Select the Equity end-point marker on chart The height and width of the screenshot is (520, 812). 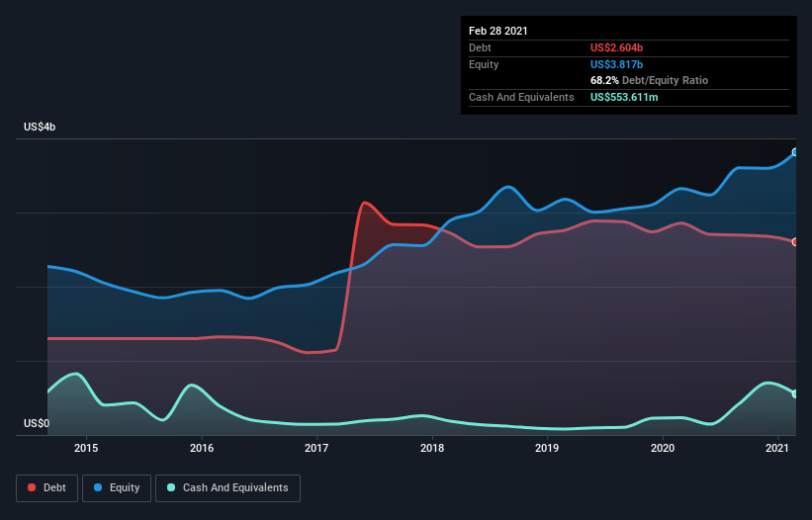point(795,152)
